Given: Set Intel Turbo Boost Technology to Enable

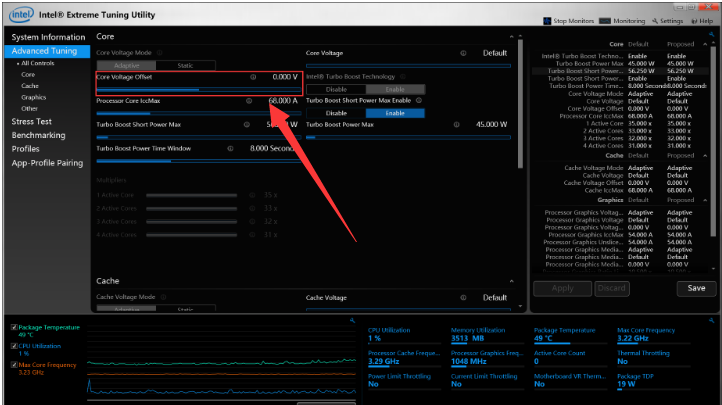Looking at the screenshot, I should pyautogui.click(x=395, y=89).
